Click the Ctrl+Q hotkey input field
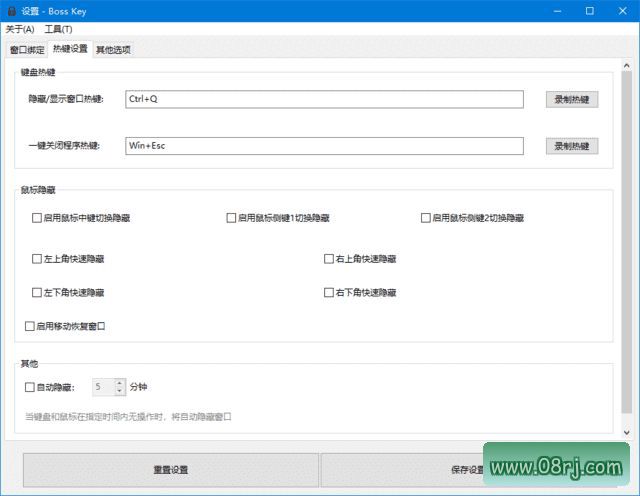This screenshot has height=496, width=640. (x=324, y=99)
